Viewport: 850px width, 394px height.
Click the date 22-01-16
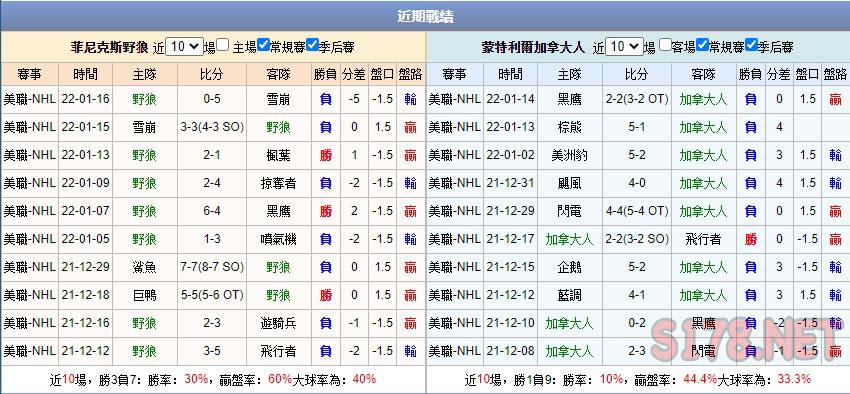point(86,99)
